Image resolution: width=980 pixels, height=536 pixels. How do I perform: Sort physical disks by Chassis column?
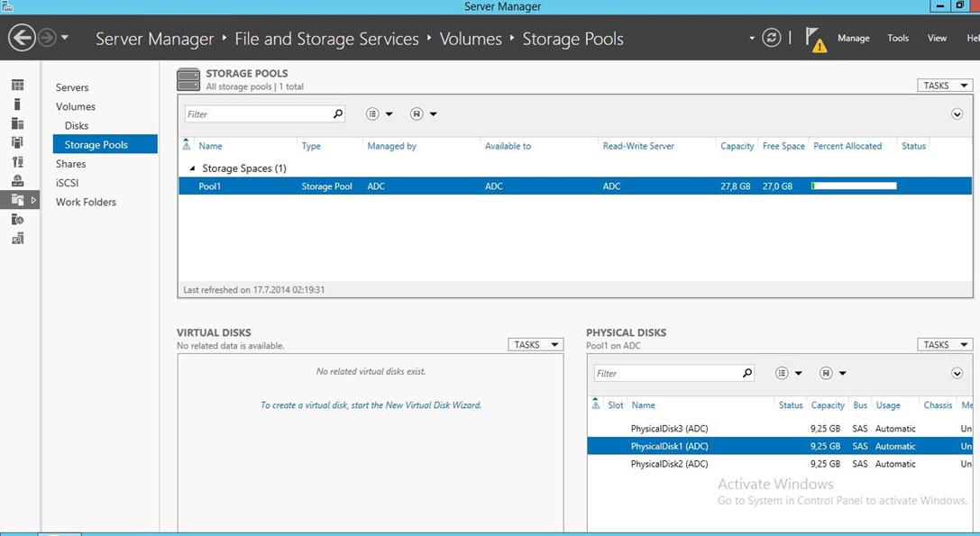(x=939, y=405)
